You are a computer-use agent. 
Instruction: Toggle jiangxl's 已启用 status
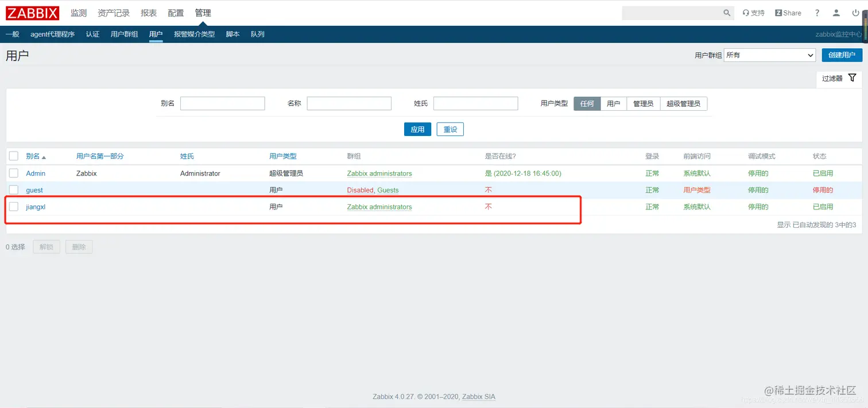[823, 207]
